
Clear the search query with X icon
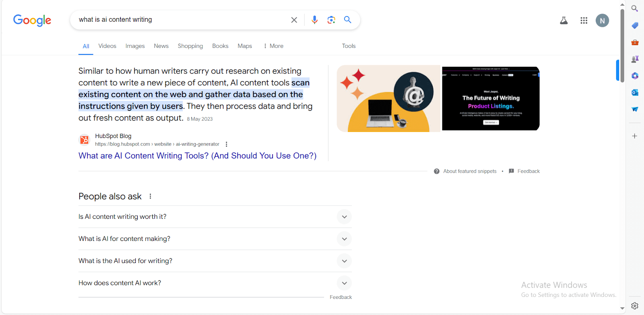coord(294,20)
